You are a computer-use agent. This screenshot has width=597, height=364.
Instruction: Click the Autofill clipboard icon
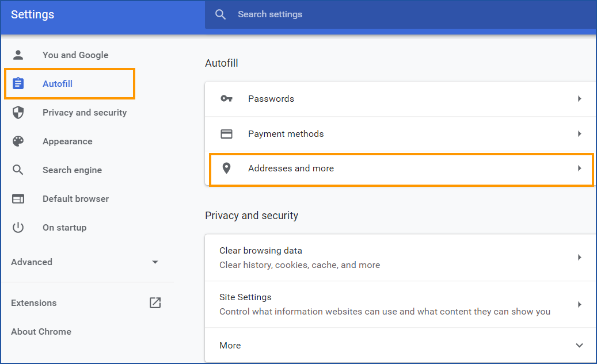(18, 83)
